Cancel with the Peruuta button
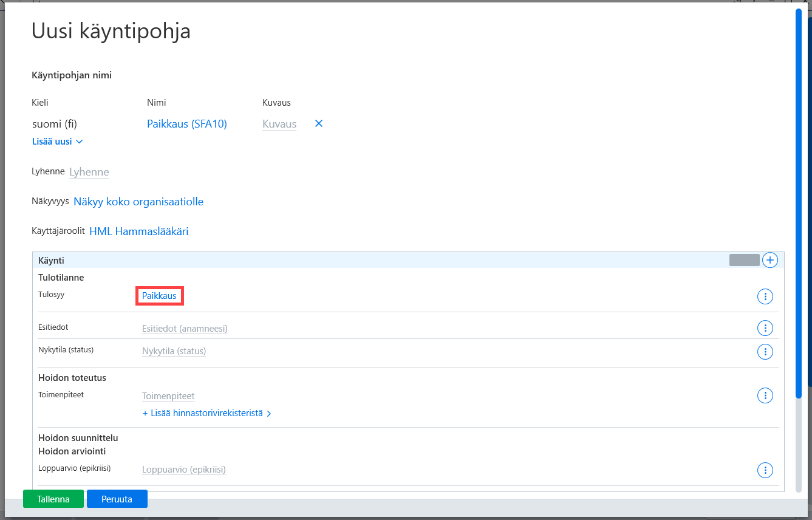 pyautogui.click(x=117, y=499)
